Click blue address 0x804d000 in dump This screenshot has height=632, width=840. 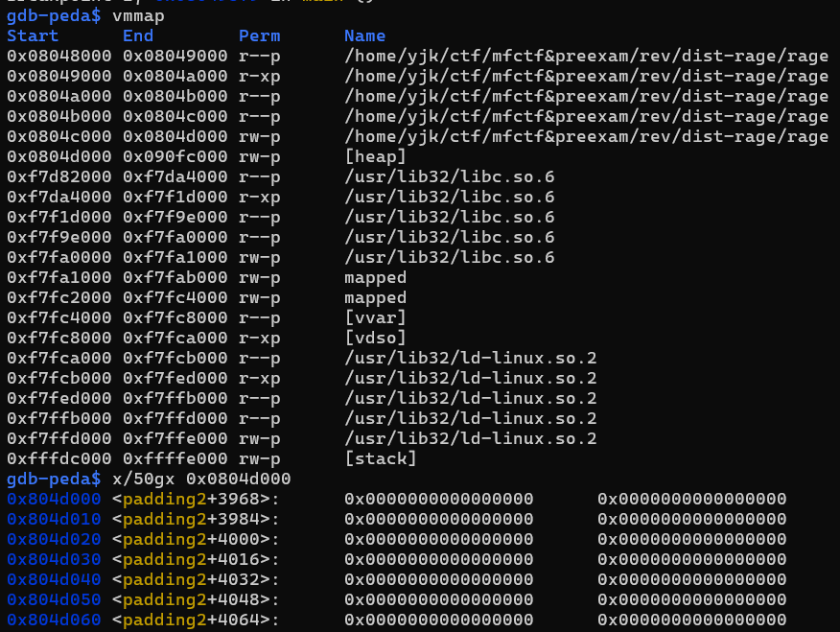point(53,499)
